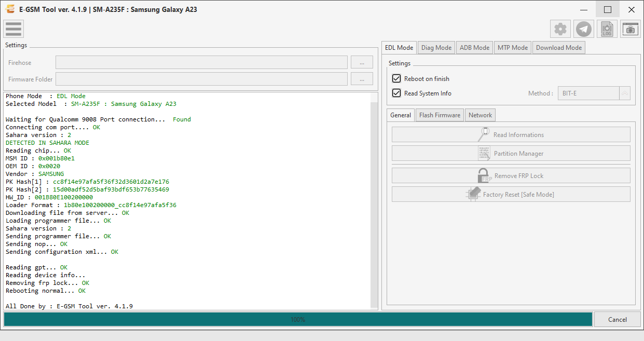Click the Read Informations button

(511, 134)
